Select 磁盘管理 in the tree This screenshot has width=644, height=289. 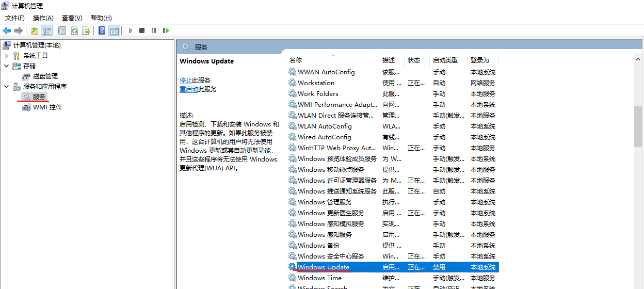coord(45,76)
